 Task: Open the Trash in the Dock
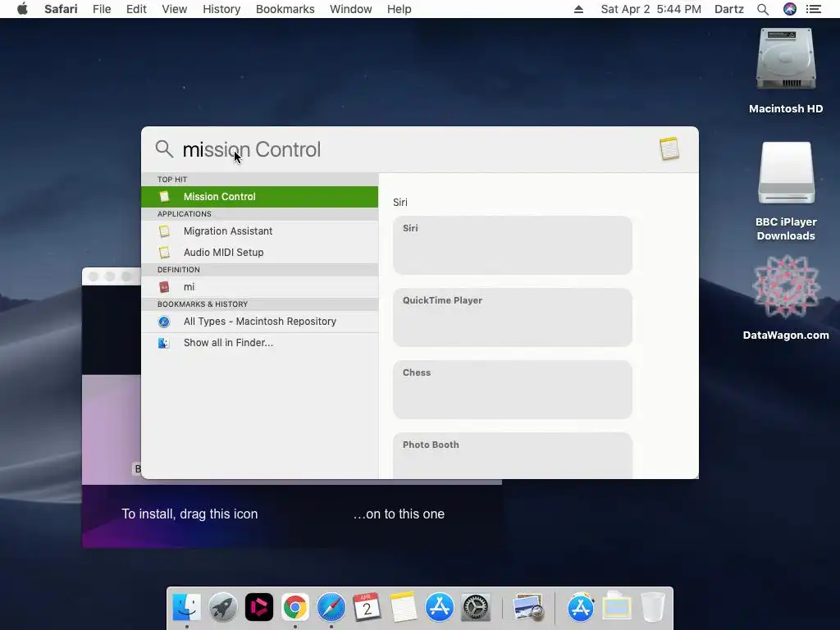652,608
